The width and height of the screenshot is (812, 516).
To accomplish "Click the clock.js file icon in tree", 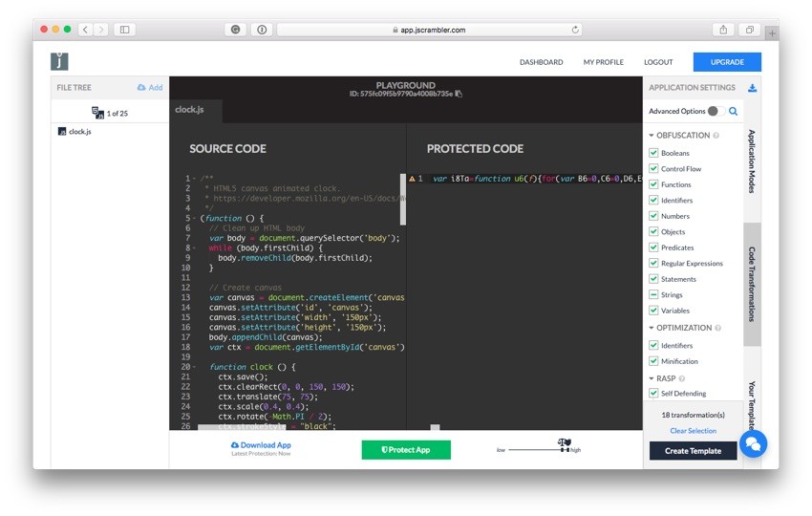I will point(62,132).
